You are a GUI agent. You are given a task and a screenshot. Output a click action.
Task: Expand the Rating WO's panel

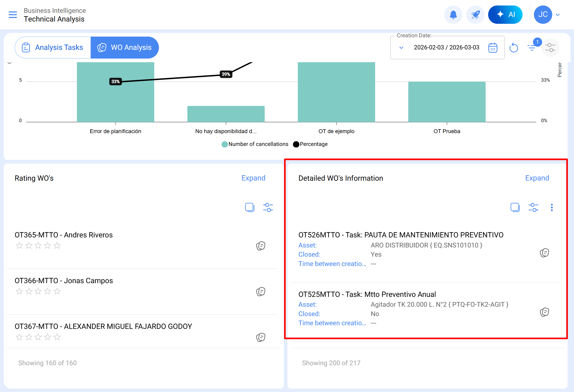click(x=253, y=178)
